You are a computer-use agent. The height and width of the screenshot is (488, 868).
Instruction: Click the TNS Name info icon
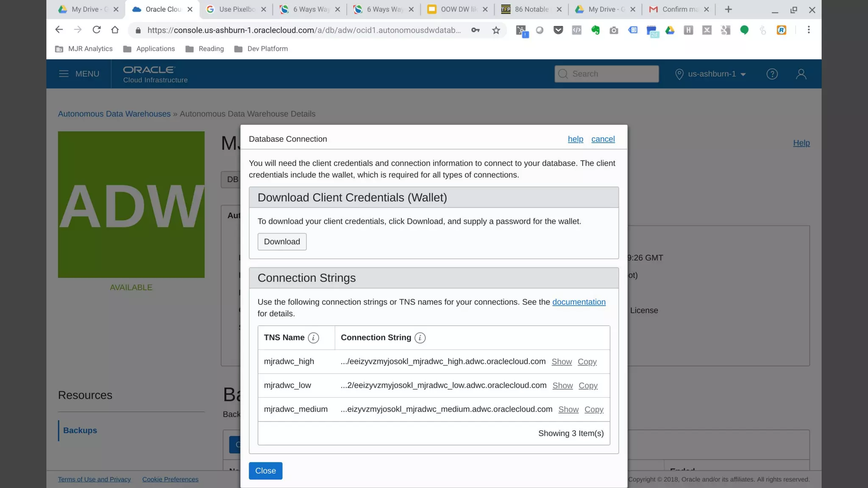click(x=313, y=338)
